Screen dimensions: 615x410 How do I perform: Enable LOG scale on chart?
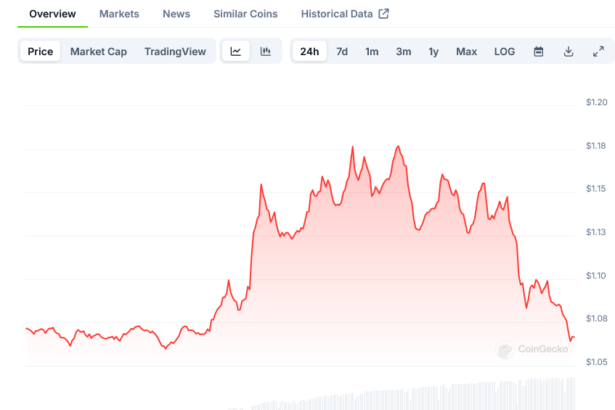click(505, 51)
